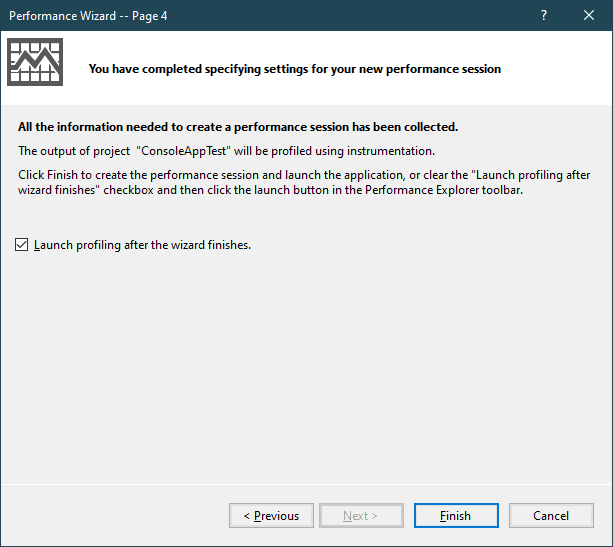Image resolution: width=613 pixels, height=547 pixels.
Task: Go back with the Previous button
Action: [x=271, y=515]
